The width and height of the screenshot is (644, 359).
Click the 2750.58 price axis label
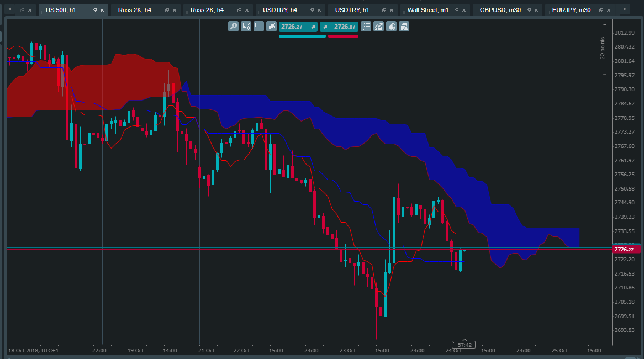[624, 188]
